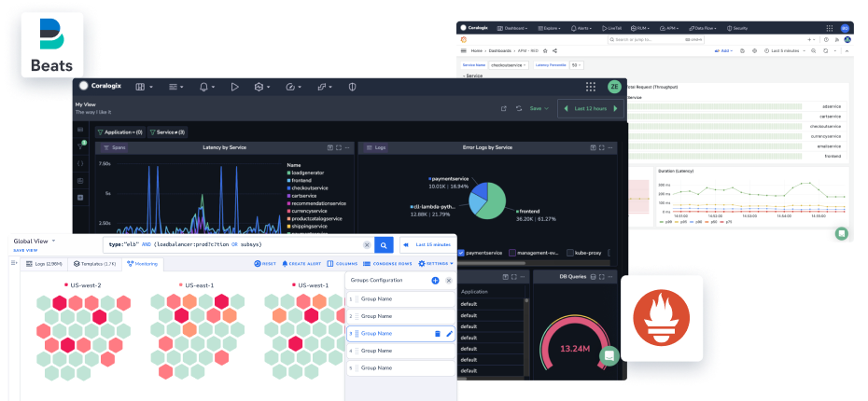Screen dimensions: 868x401
Task: Open the Last 15 minutes time picker
Action: (x=429, y=244)
